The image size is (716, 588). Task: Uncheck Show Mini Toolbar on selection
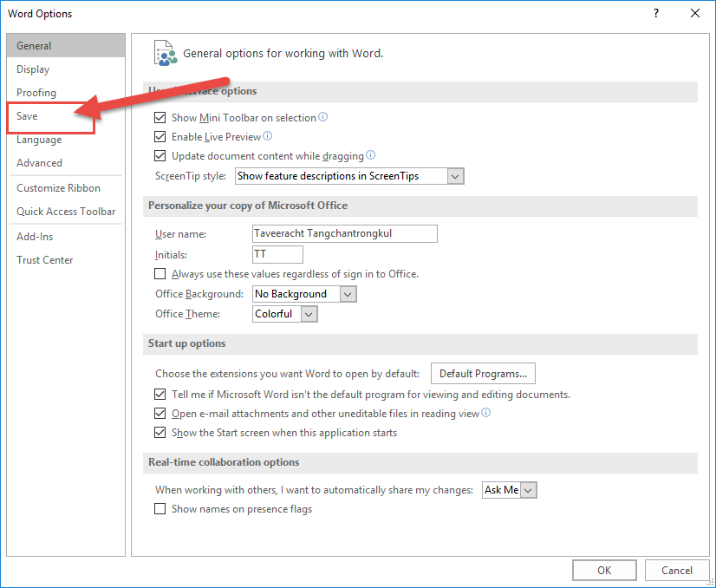coord(159,118)
